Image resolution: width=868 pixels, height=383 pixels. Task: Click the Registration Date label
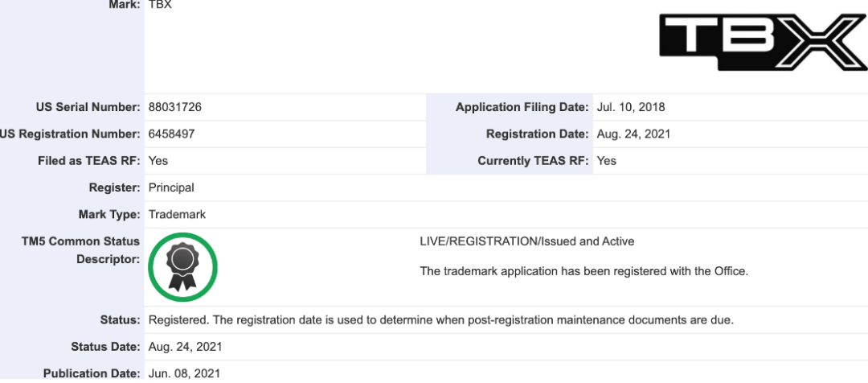[x=538, y=134]
